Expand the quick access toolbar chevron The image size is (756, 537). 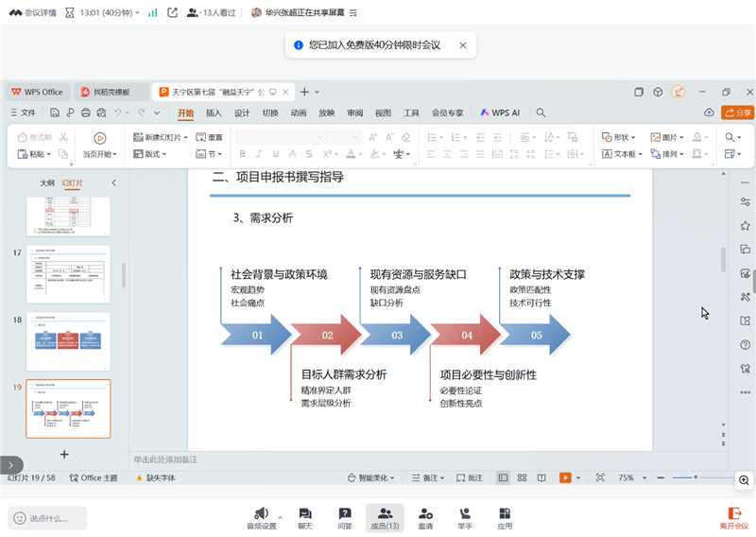click(x=157, y=113)
